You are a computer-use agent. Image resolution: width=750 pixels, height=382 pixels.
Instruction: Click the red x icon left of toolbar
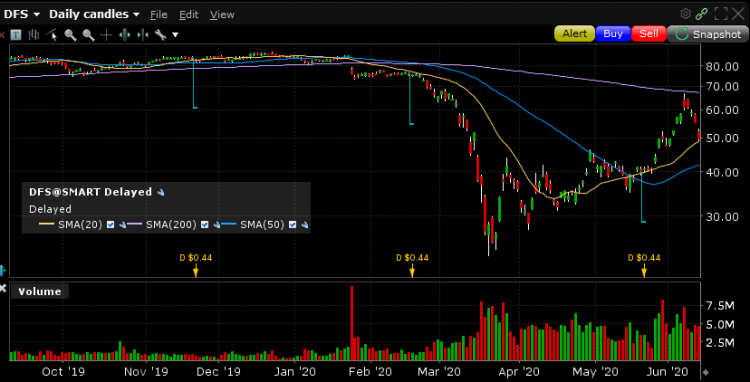coord(2,34)
